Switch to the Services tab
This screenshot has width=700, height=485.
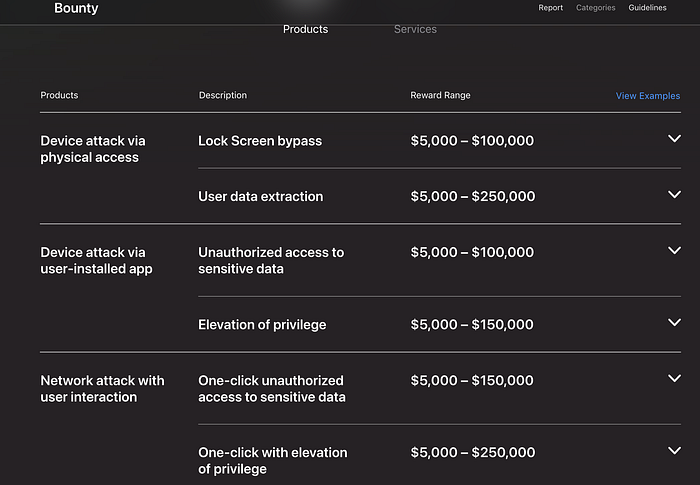415,29
